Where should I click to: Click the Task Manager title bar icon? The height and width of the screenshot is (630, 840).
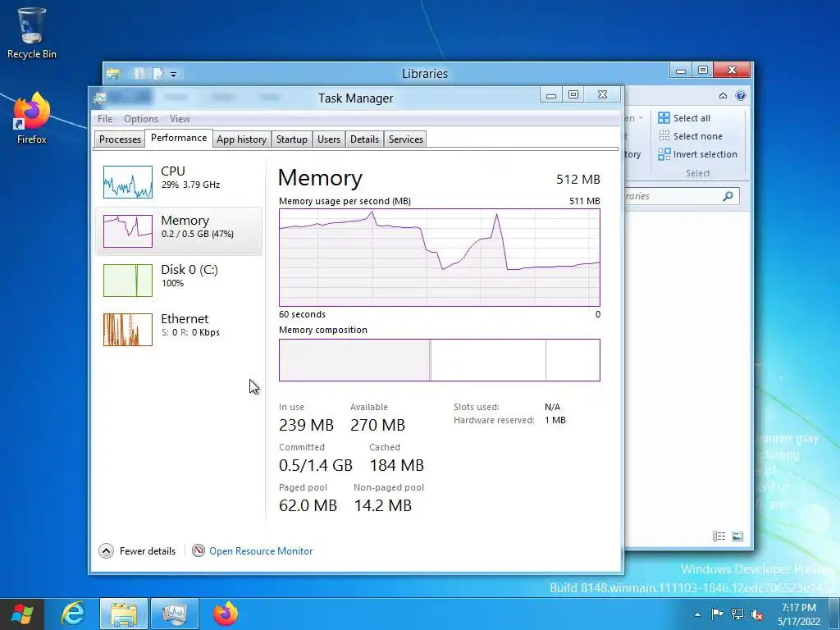[99, 98]
